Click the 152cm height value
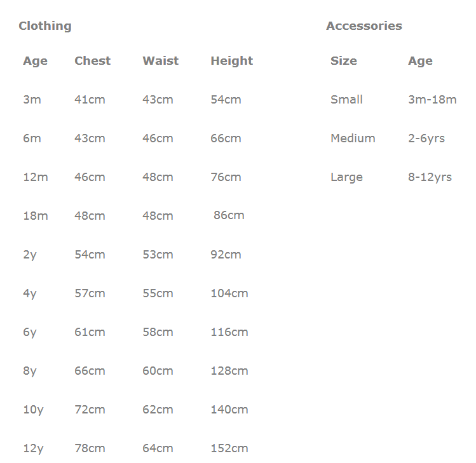Screen dimensions: 476x463 tap(229, 448)
